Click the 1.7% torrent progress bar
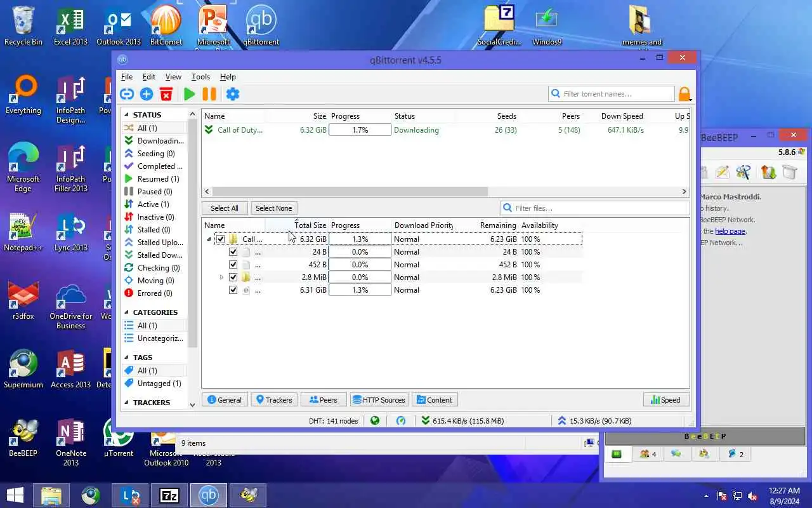This screenshot has height=508, width=812. [x=360, y=130]
